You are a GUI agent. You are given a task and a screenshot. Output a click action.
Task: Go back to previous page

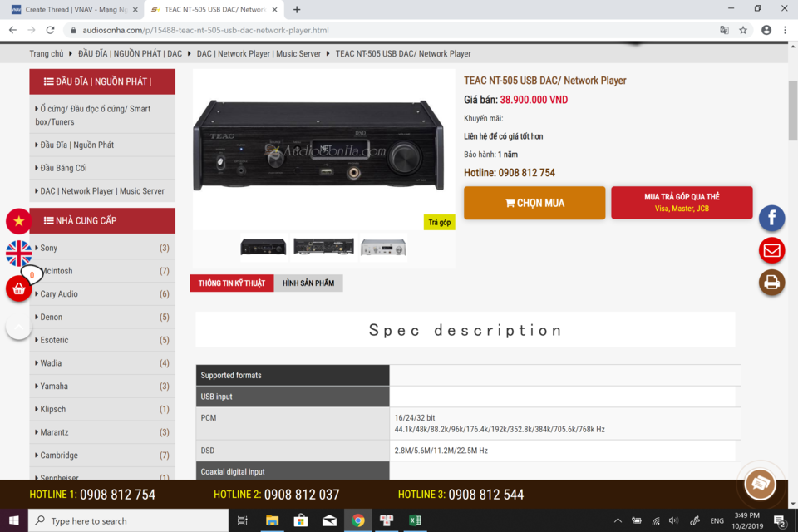12,30
